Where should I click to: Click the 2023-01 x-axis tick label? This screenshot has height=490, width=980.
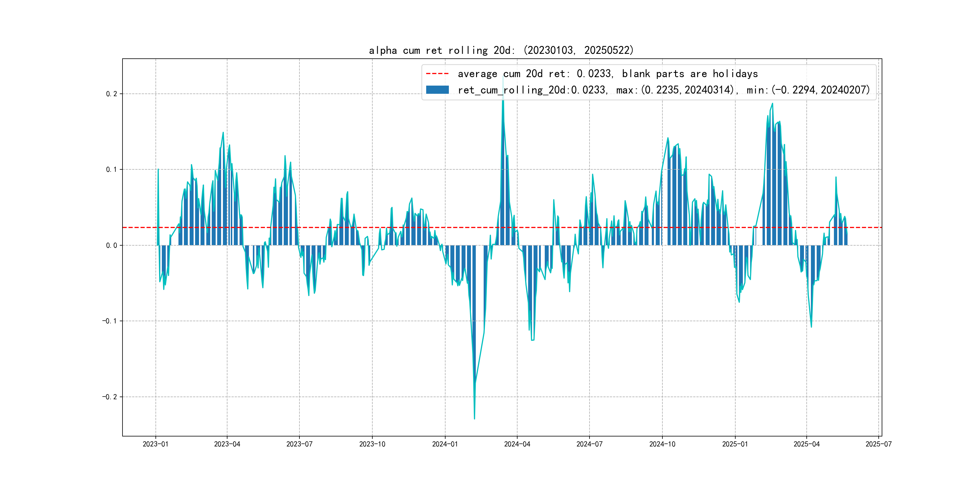click(x=155, y=444)
